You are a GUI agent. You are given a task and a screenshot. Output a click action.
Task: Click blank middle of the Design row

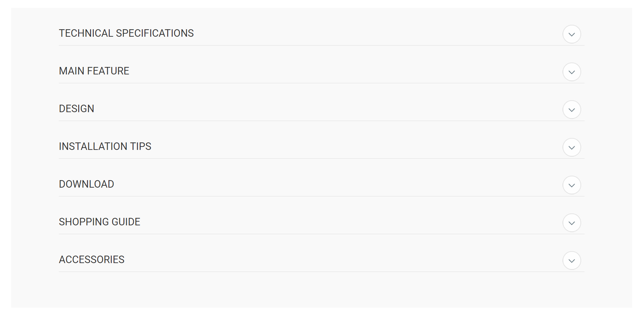point(340,109)
